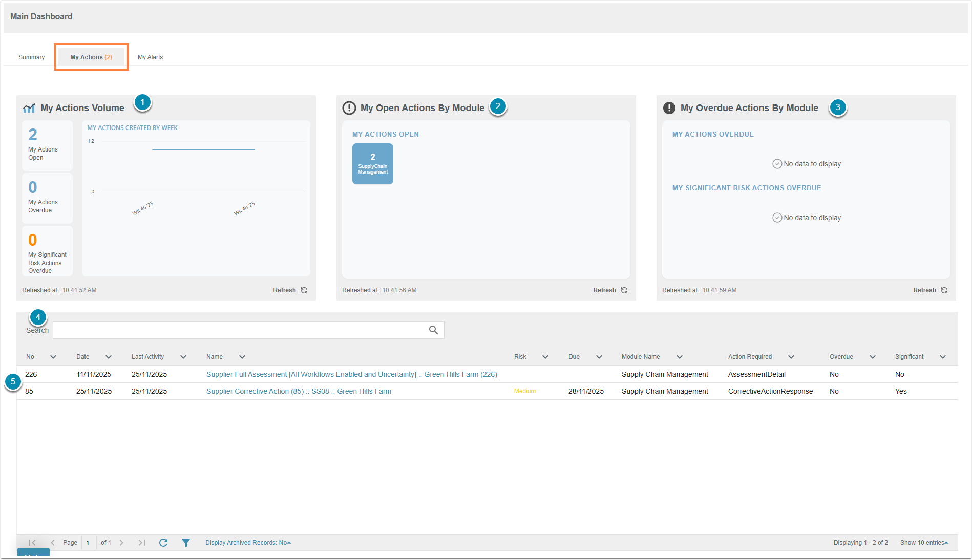Go to the previous page arrow

tap(53, 543)
